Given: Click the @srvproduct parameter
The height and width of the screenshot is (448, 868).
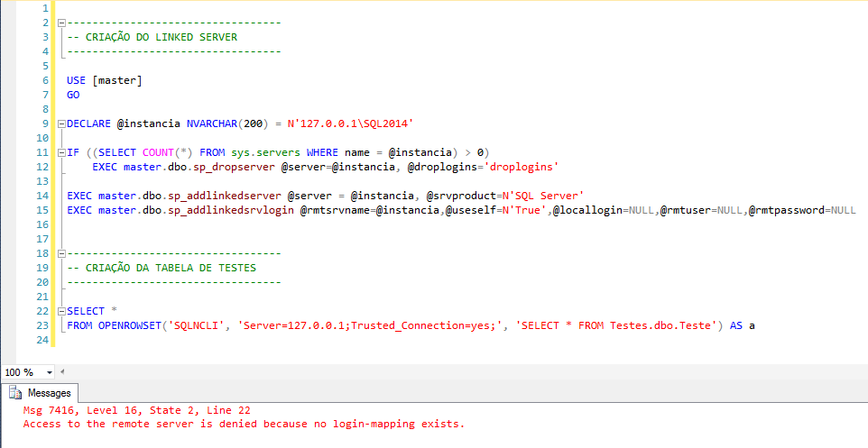Looking at the screenshot, I should [460, 196].
